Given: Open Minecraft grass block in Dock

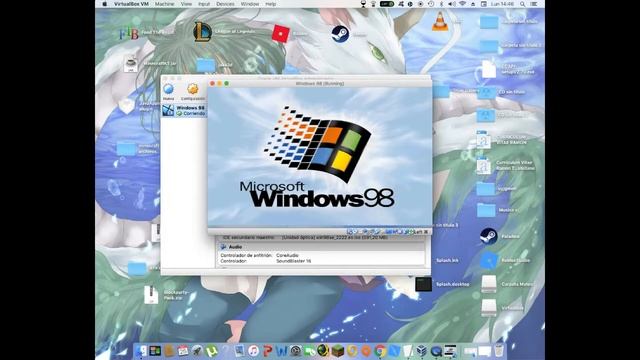Looking at the screenshot, I should 338,351.
